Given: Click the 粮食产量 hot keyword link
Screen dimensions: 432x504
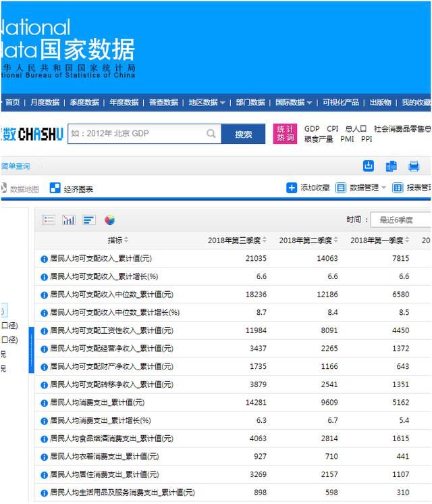Looking at the screenshot, I should click(319, 139).
